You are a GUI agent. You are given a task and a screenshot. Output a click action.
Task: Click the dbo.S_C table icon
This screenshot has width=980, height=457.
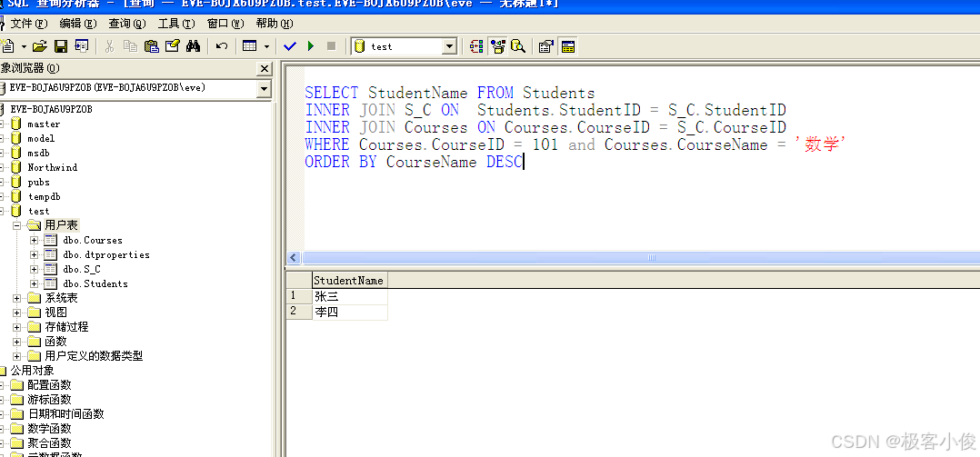(x=51, y=269)
